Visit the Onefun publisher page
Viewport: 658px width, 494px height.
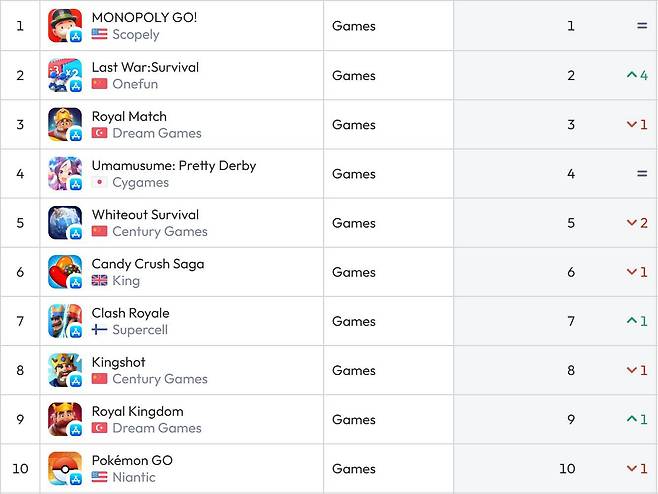[135, 84]
